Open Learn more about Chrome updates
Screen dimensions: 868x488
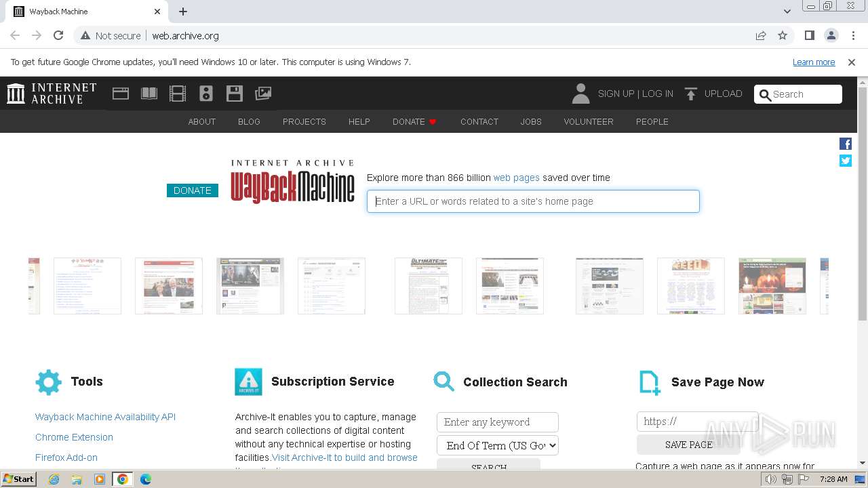coord(814,62)
